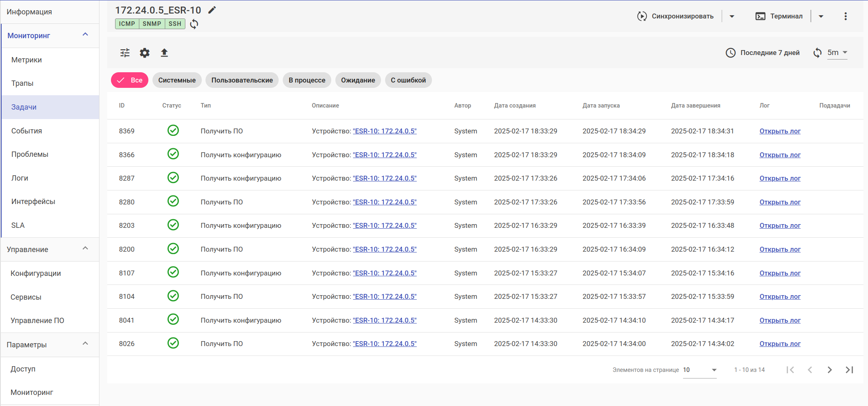Open the items per page dropdown
This screenshot has width=868, height=406.
(699, 370)
